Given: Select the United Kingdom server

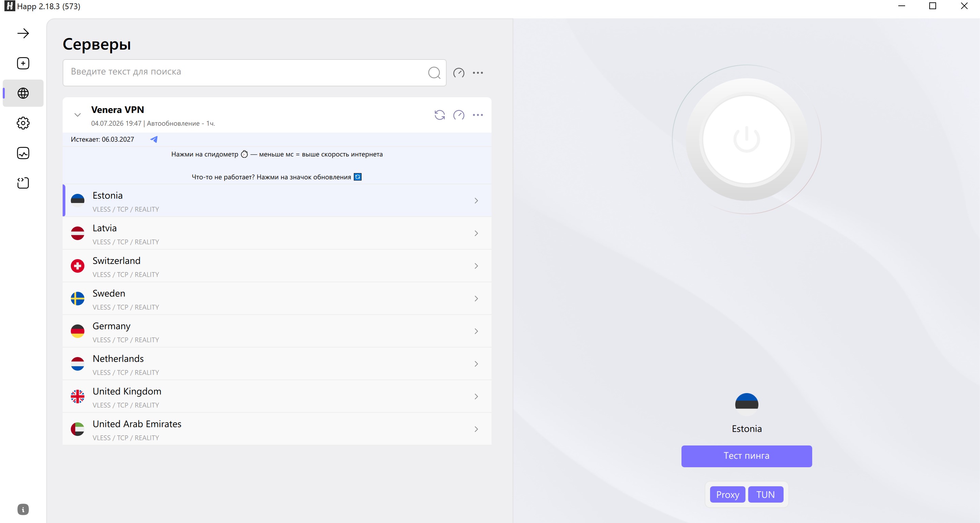Looking at the screenshot, I should (x=277, y=397).
